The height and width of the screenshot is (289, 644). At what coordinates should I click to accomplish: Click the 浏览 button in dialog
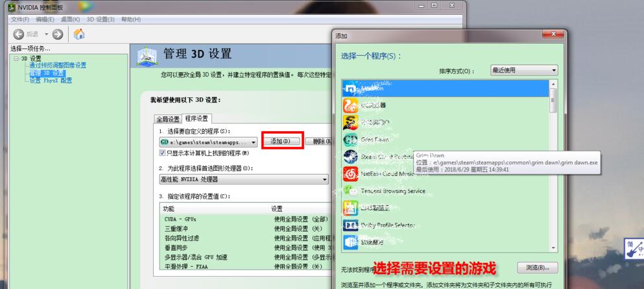(537, 268)
